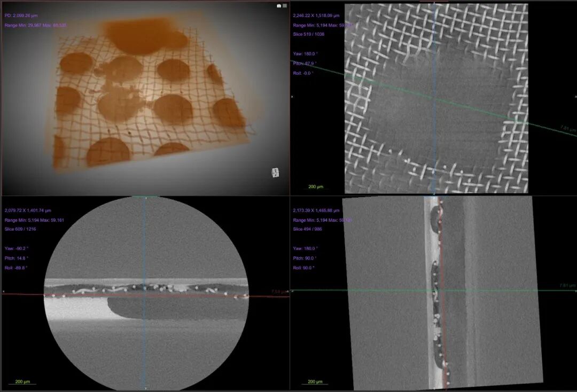Click the 200 µm scale bar in bottom-right pane
The width and height of the screenshot is (577, 392).
315,382
